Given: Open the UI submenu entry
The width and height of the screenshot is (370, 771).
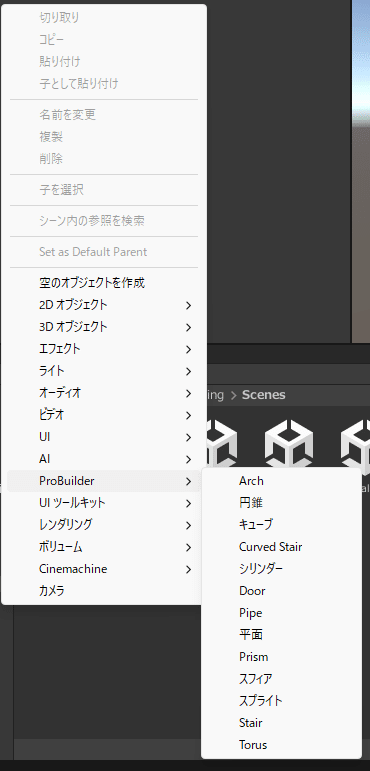Looking at the screenshot, I should 103,437.
